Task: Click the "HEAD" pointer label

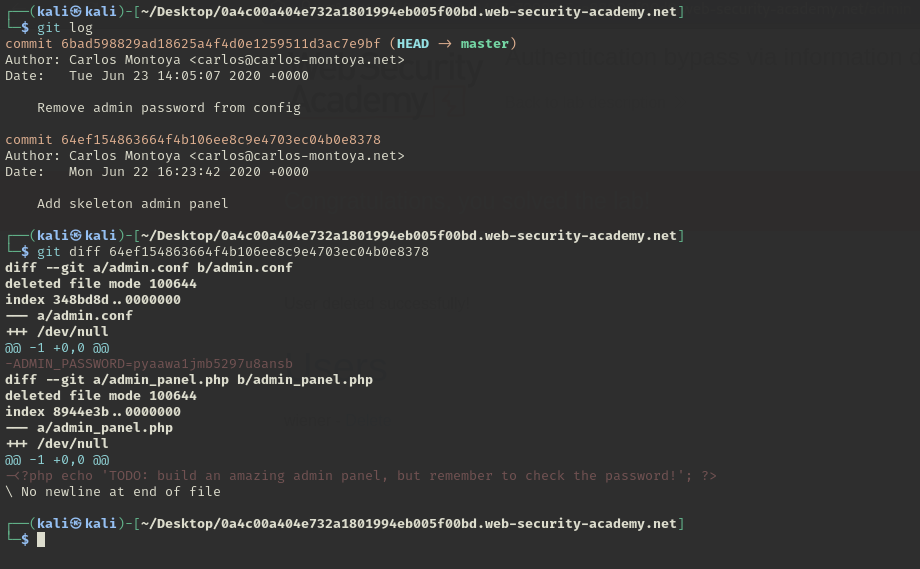Action: point(416,44)
